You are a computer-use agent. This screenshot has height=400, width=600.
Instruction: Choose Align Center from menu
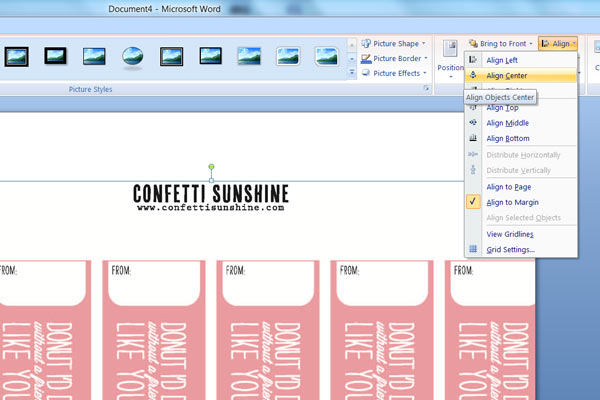tap(521, 75)
